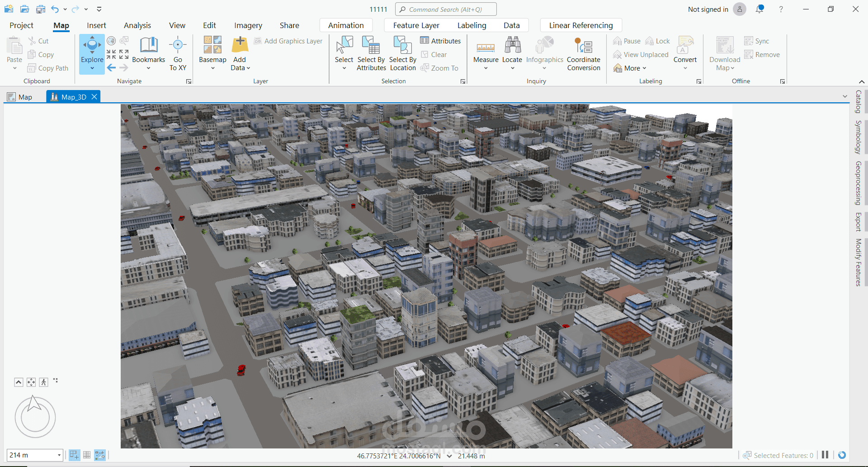Expand the Bookmarks dropdown
This screenshot has width=868, height=467.
[148, 68]
